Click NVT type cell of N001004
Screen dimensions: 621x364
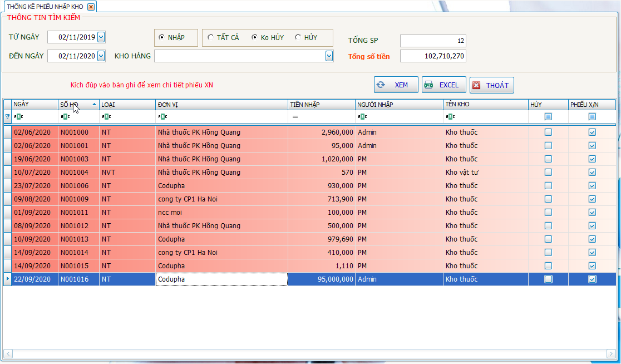[127, 173]
